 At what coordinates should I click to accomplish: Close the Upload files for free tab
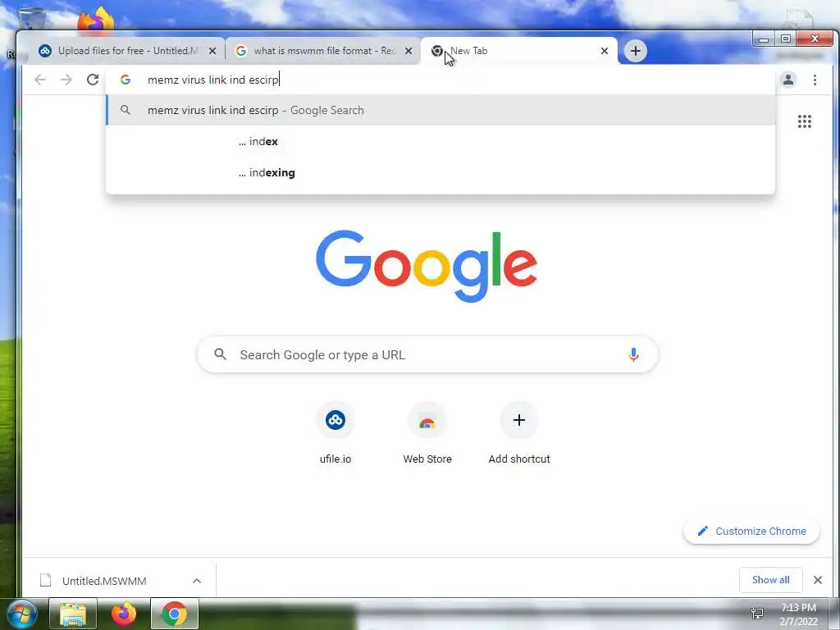coord(212,51)
